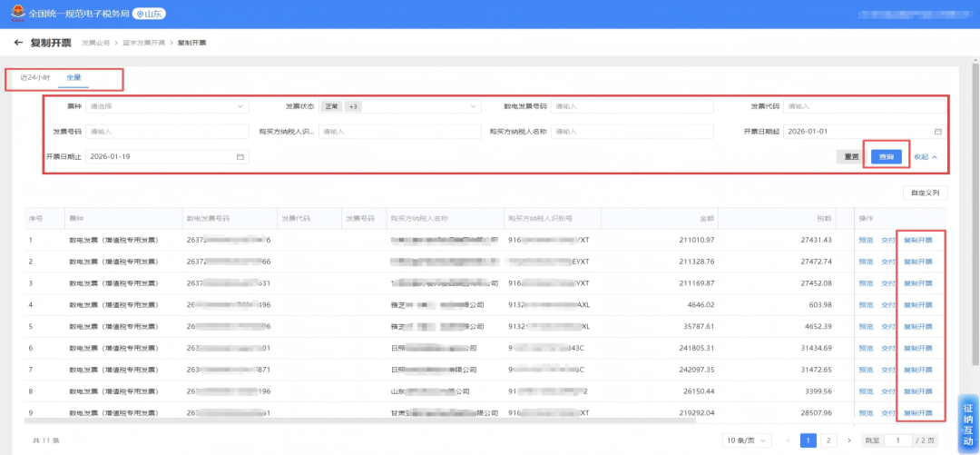Click the 数电发票号码 column header
The height and width of the screenshot is (455, 980).
230,219
